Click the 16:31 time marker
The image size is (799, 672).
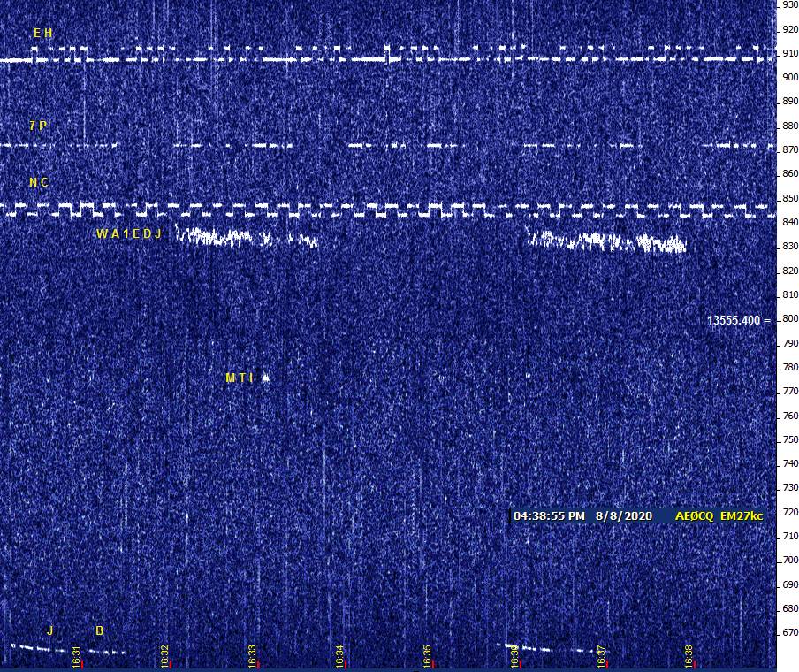(x=77, y=656)
